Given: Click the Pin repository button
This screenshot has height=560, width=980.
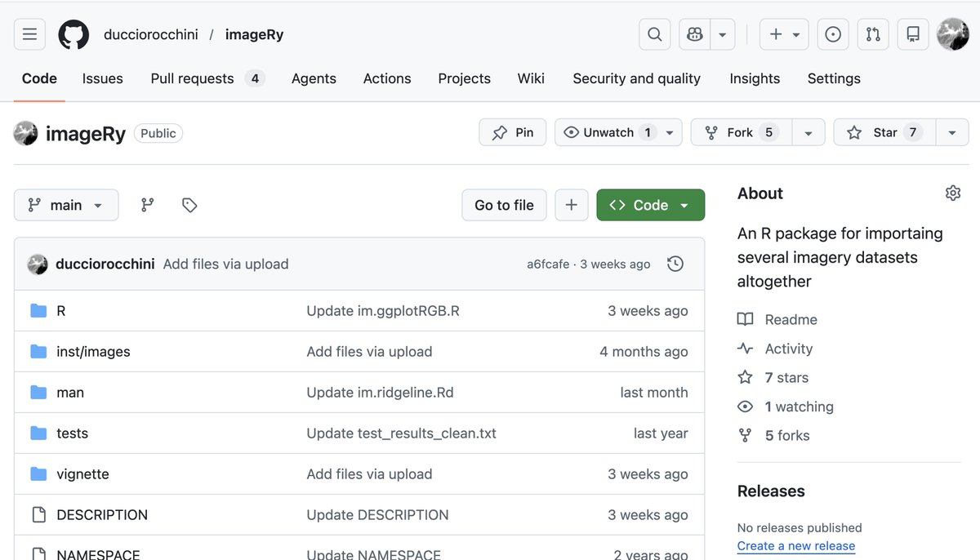Looking at the screenshot, I should [x=513, y=132].
